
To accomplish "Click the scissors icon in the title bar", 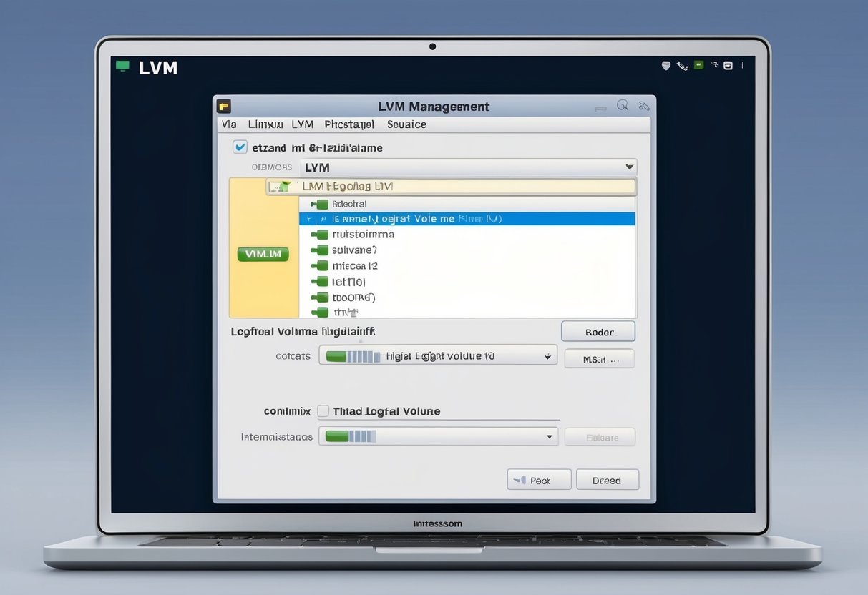I will tap(643, 104).
